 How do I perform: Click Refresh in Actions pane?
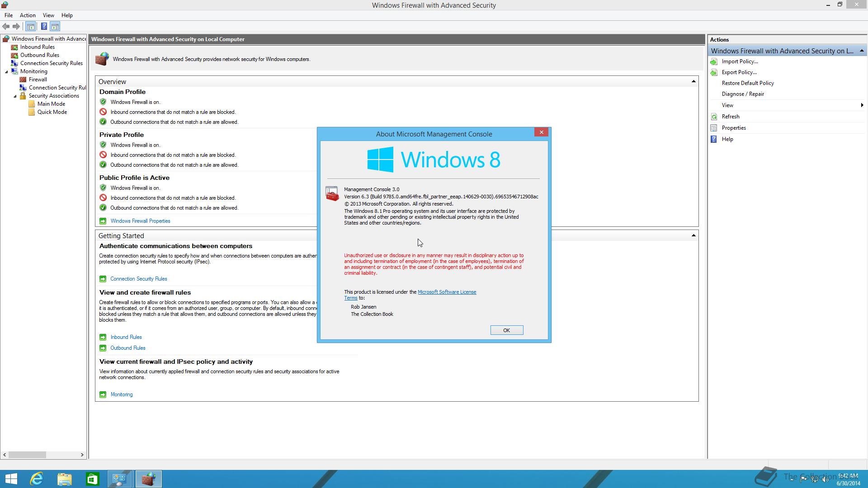(731, 117)
